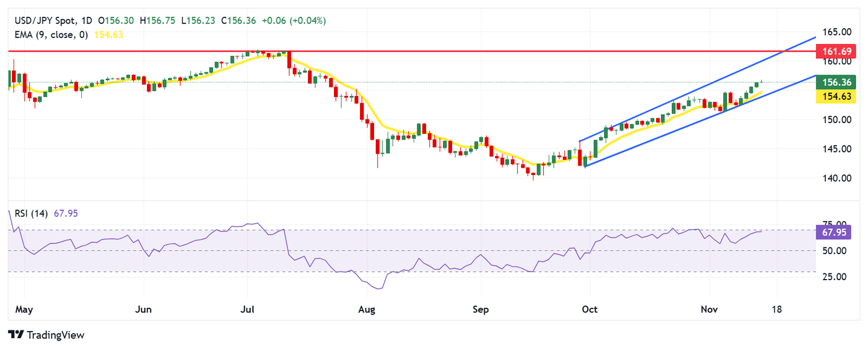This screenshot has width=868, height=349.
Task: Click the red 161.69 price label
Action: click(x=837, y=51)
